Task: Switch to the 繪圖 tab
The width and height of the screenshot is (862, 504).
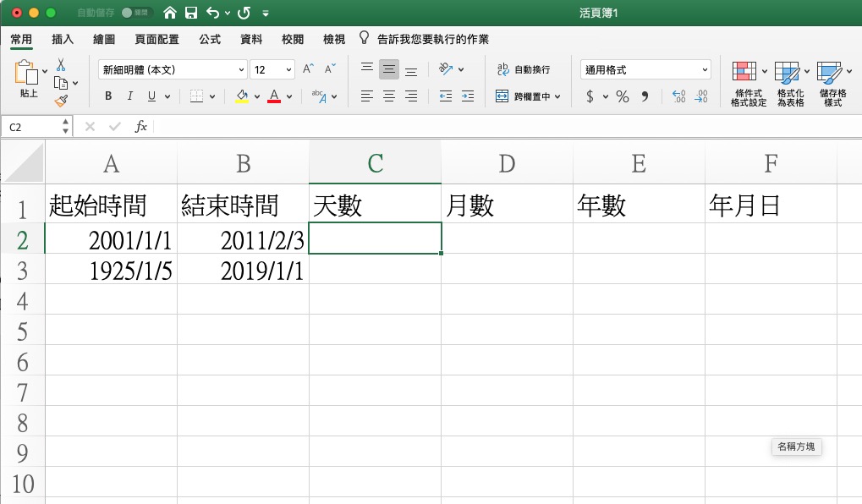Action: 104,39
